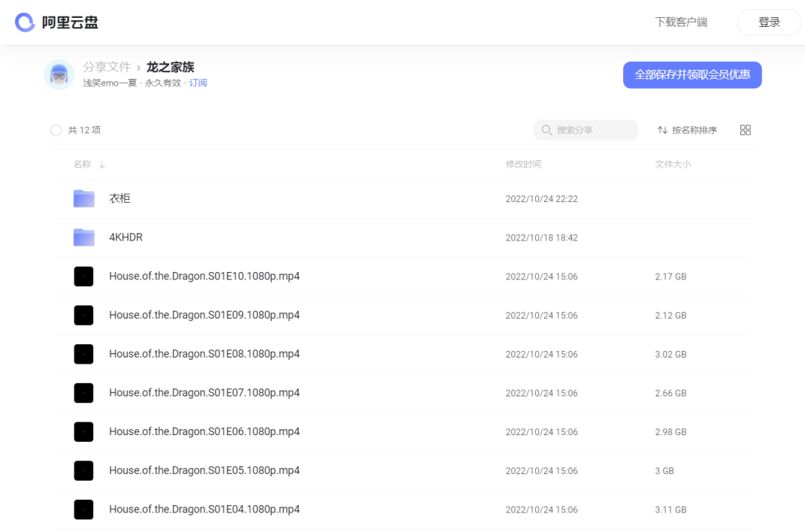Switch to grid view layout icon
The height and width of the screenshot is (532, 805).
click(x=745, y=130)
